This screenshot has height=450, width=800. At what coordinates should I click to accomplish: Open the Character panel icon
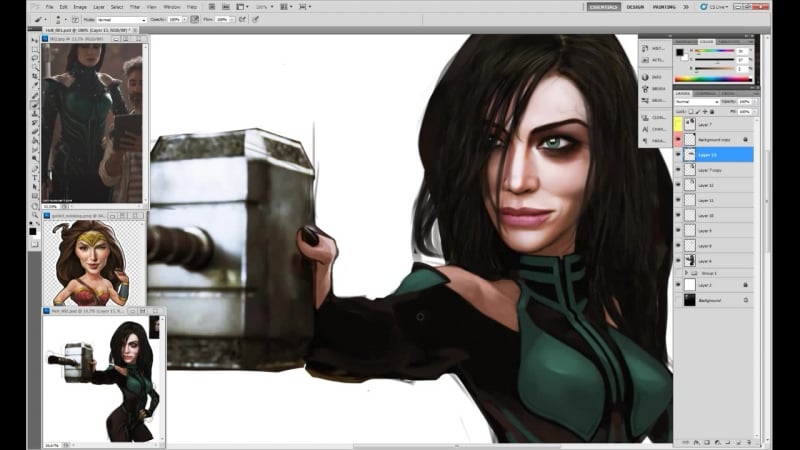[647, 128]
